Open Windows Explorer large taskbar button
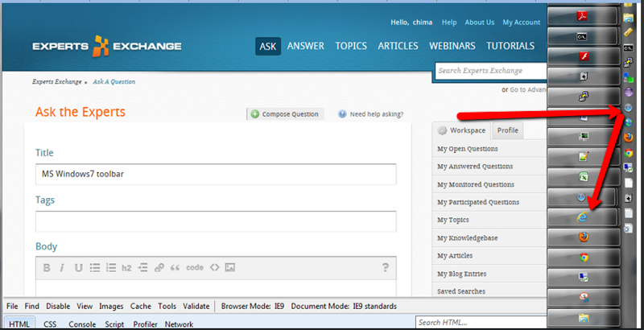644x330 pixels. click(583, 318)
